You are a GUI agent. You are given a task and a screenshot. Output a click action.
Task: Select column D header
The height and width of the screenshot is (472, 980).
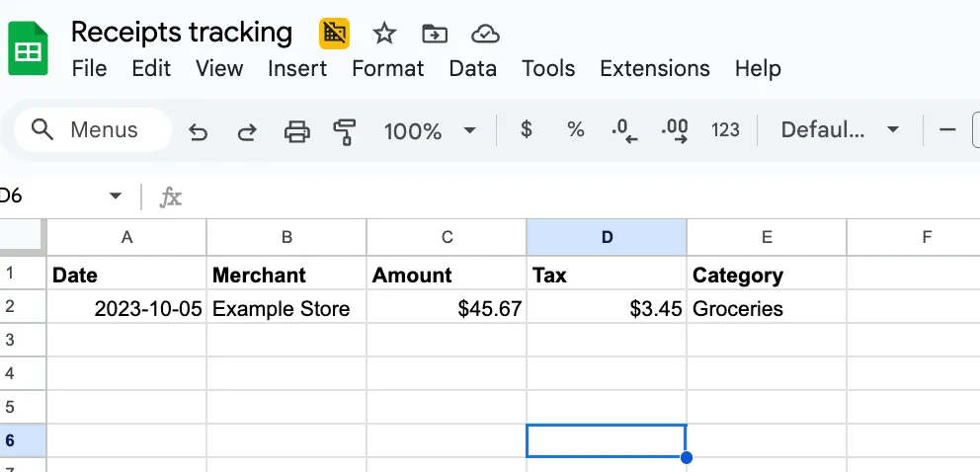point(607,237)
